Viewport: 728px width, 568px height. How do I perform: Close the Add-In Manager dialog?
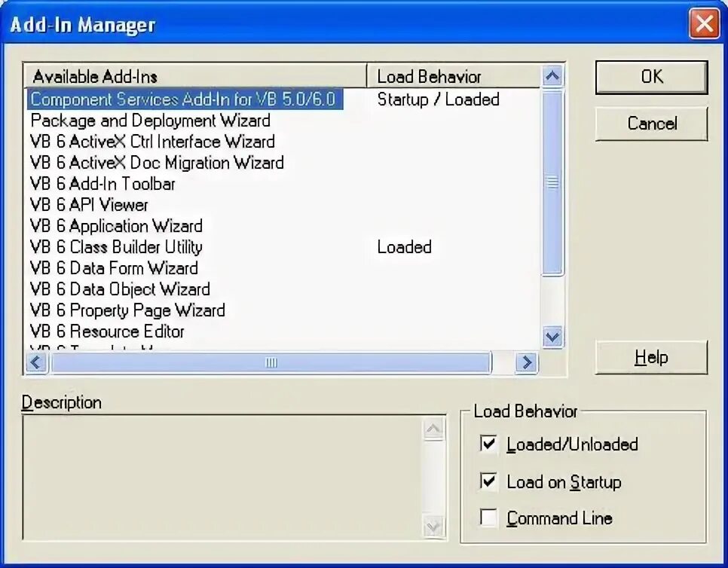click(x=705, y=23)
